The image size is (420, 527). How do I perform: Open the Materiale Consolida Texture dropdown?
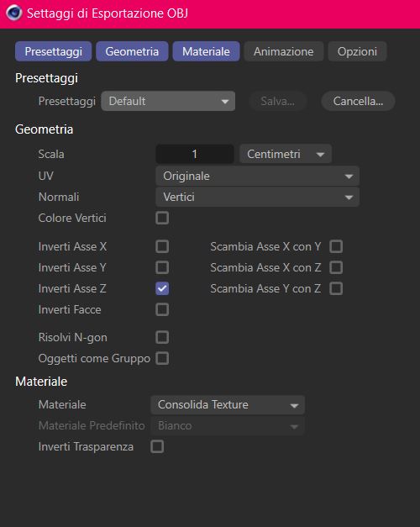coord(228,404)
